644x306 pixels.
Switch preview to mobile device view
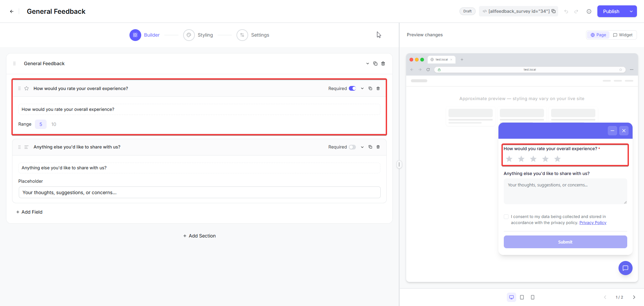(533, 297)
